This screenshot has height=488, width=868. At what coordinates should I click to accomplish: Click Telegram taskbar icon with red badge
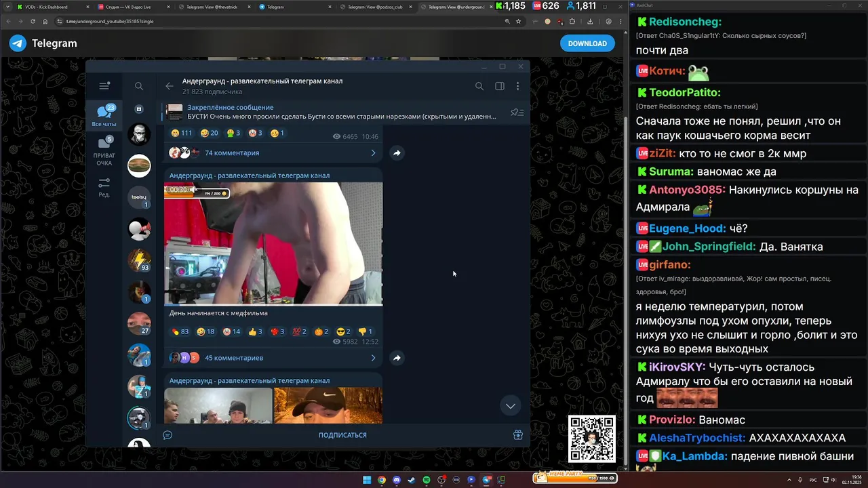(x=486, y=480)
